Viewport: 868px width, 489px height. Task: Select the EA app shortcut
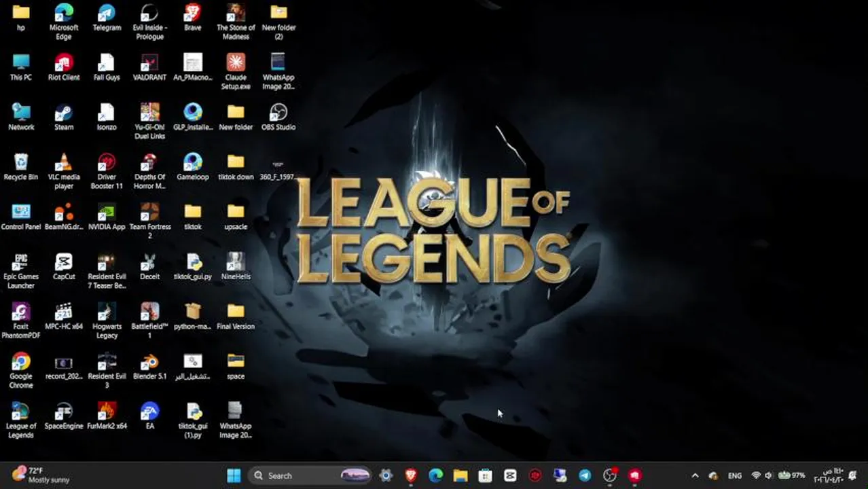pyautogui.click(x=149, y=416)
